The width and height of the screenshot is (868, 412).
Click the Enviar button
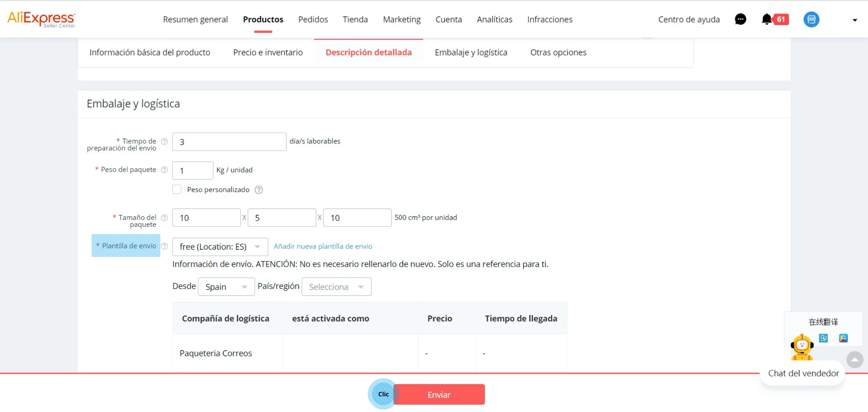tap(439, 395)
